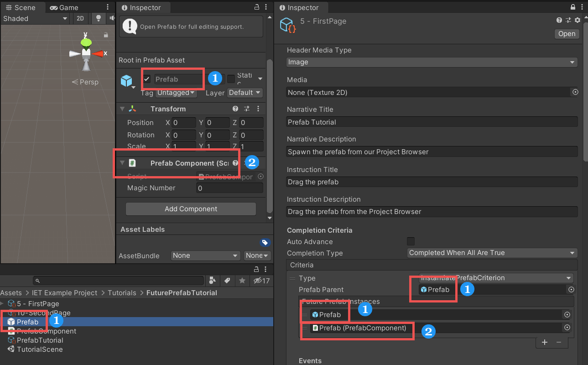Click the asset labels tag icon

coord(265,242)
